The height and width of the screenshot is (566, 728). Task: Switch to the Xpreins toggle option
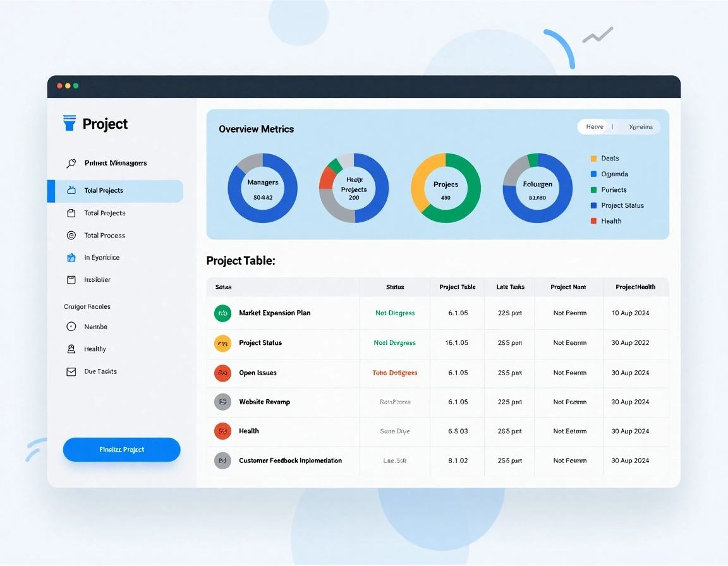pyautogui.click(x=641, y=127)
